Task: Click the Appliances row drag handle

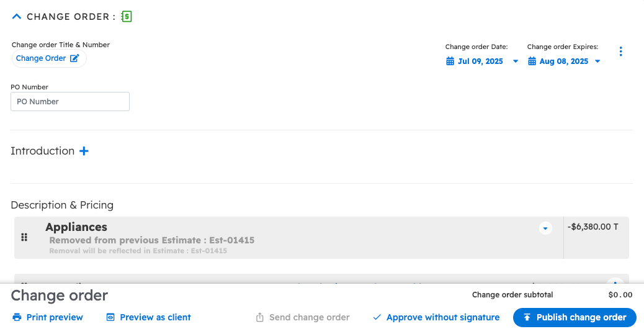Action: pos(24,237)
